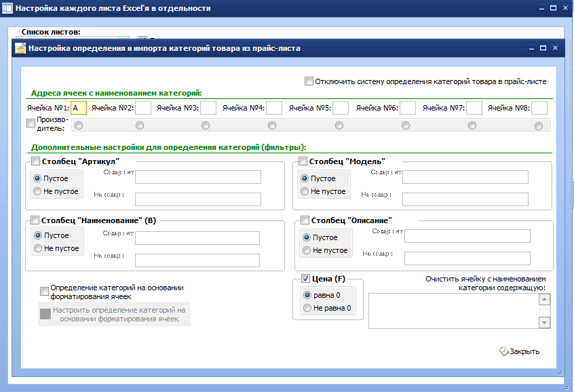This screenshot has height=392, width=574.
Task: Click the Excel sheet settings window icon
Action: pyautogui.click(x=7, y=8)
